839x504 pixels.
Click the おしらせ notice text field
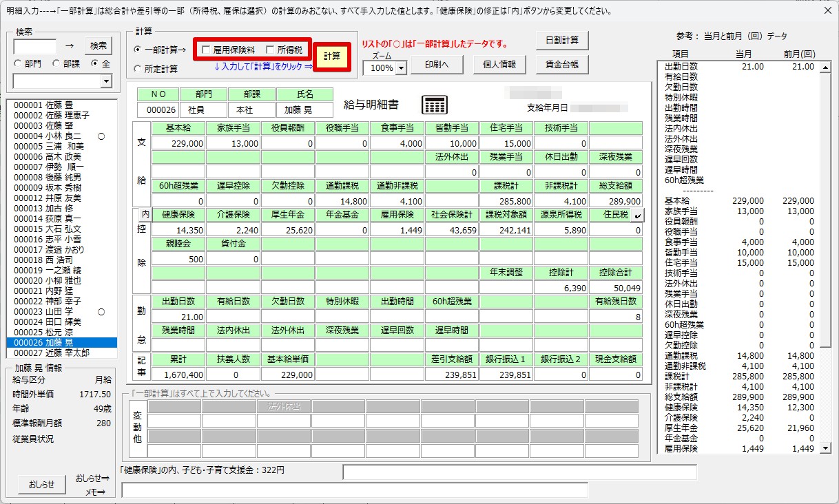click(x=519, y=472)
